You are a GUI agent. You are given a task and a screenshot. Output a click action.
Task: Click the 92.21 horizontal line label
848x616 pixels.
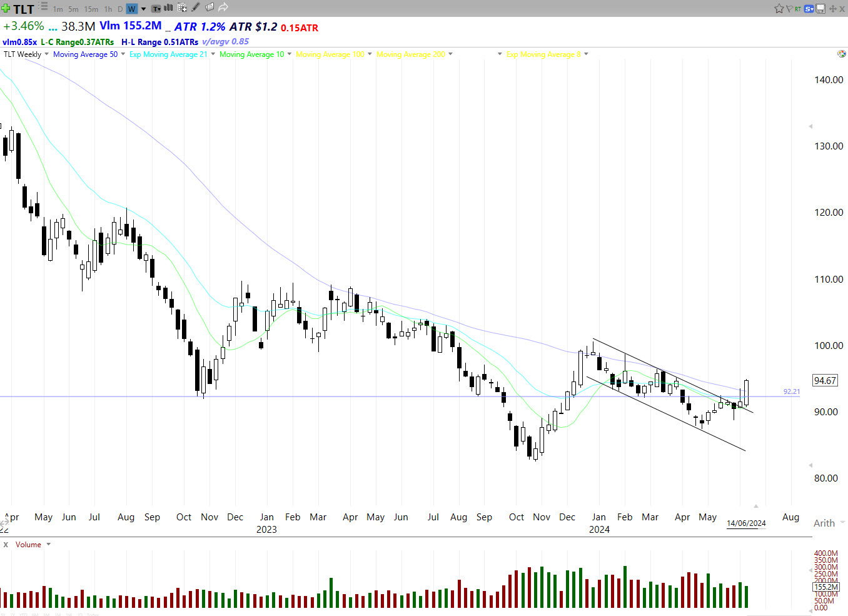click(792, 391)
